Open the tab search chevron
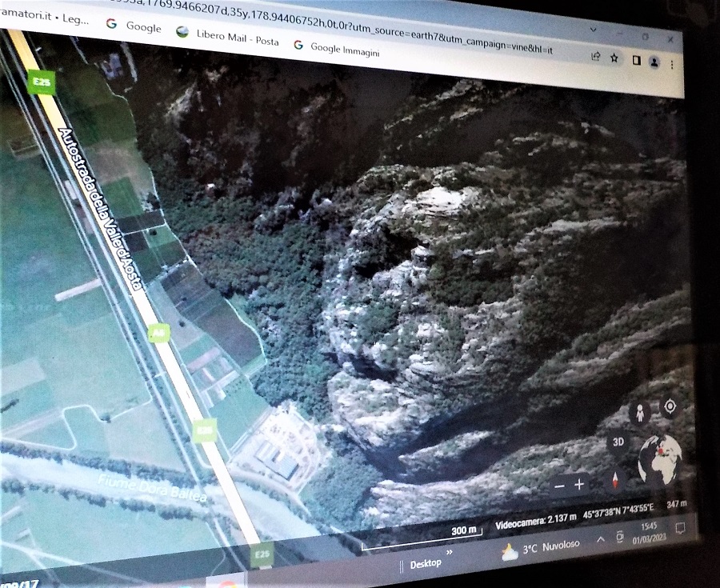The height and width of the screenshot is (588, 720). (594, 30)
